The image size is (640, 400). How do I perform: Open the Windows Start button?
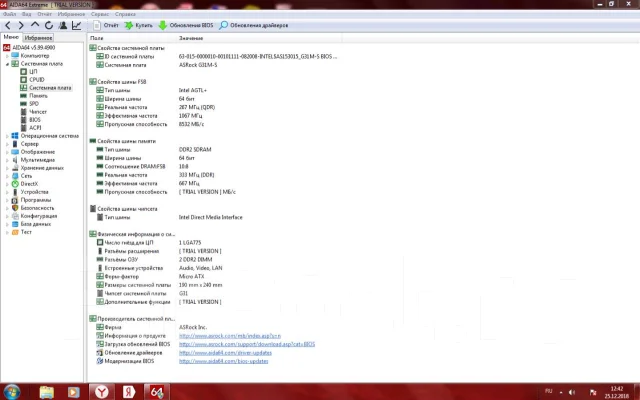pos(12,392)
